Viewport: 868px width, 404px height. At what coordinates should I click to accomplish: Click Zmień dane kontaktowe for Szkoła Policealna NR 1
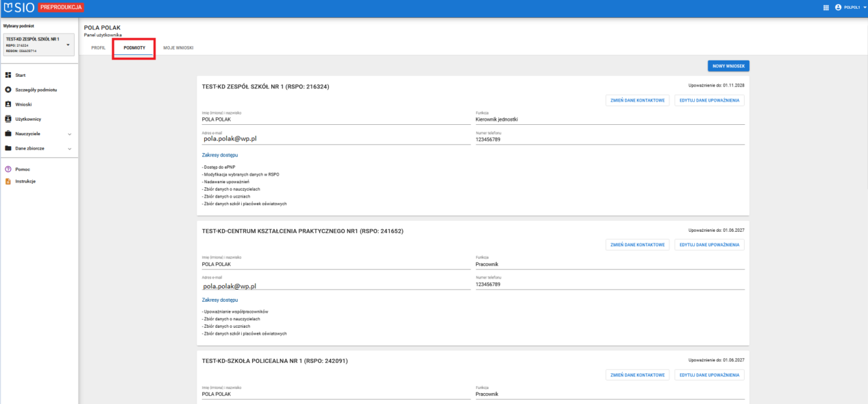638,375
